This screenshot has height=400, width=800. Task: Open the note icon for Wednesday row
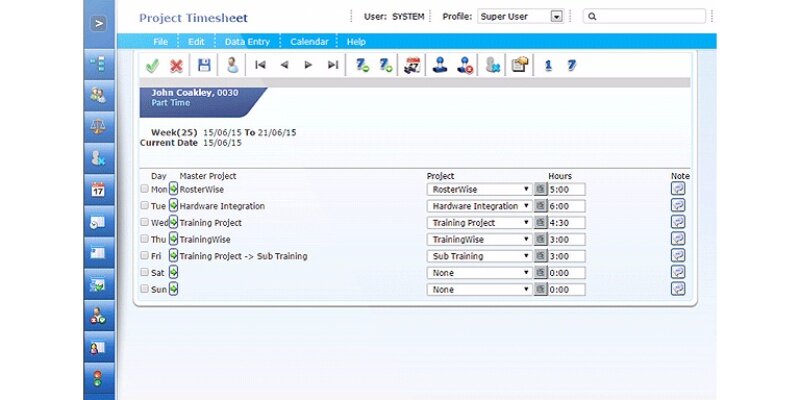(678, 222)
